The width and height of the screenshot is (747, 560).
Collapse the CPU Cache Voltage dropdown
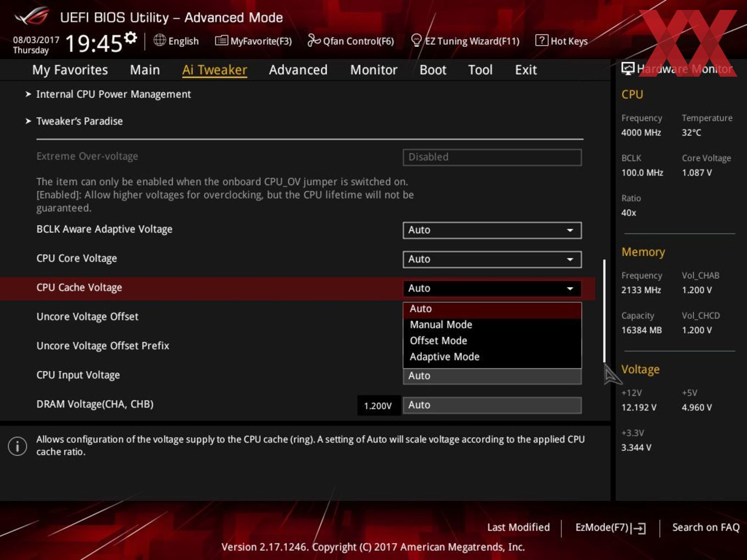tap(492, 288)
